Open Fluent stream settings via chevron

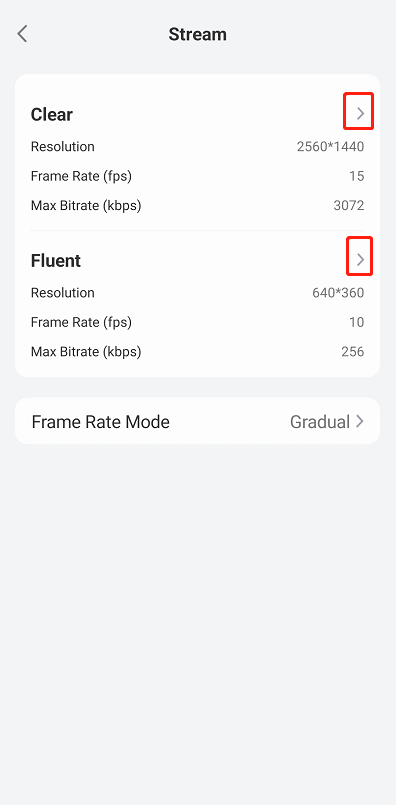click(361, 259)
